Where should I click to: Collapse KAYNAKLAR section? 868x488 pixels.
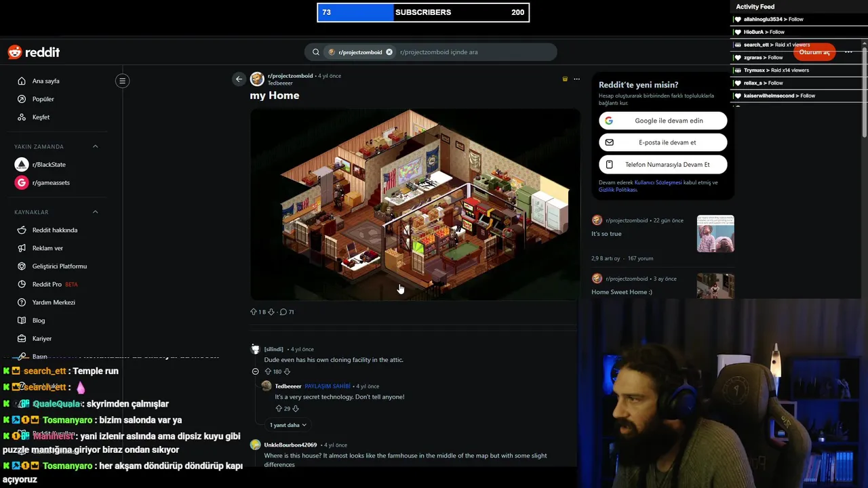tap(95, 212)
